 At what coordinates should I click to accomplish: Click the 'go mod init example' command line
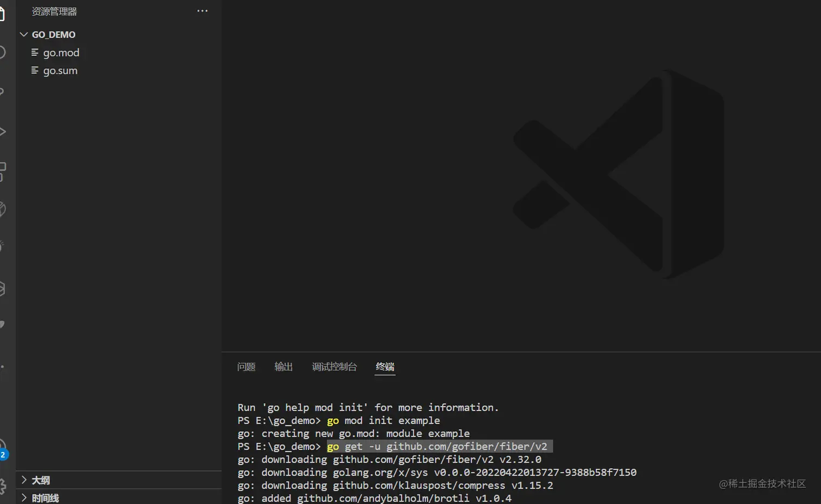point(383,420)
